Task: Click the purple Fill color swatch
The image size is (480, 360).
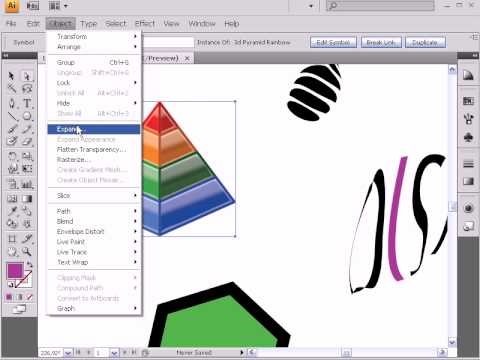Action: tap(14, 270)
